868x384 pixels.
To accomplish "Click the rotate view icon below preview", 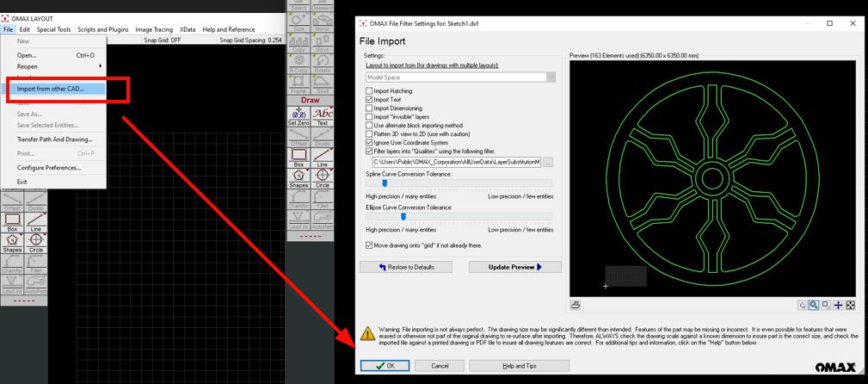I will [x=803, y=305].
